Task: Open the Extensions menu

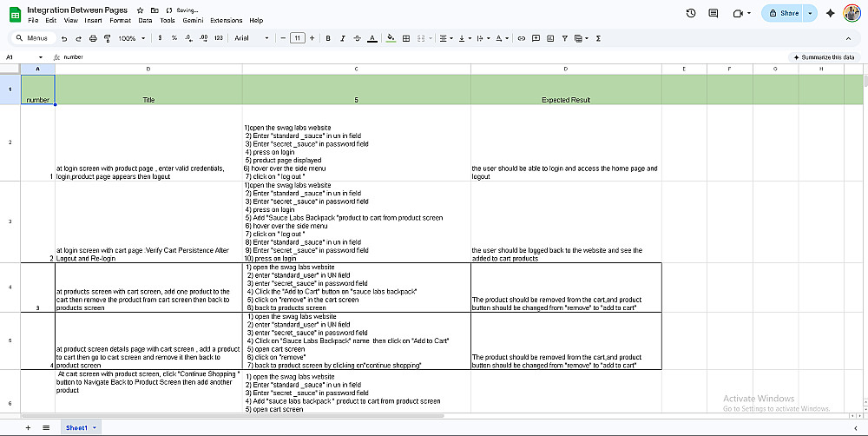Action: tap(226, 21)
